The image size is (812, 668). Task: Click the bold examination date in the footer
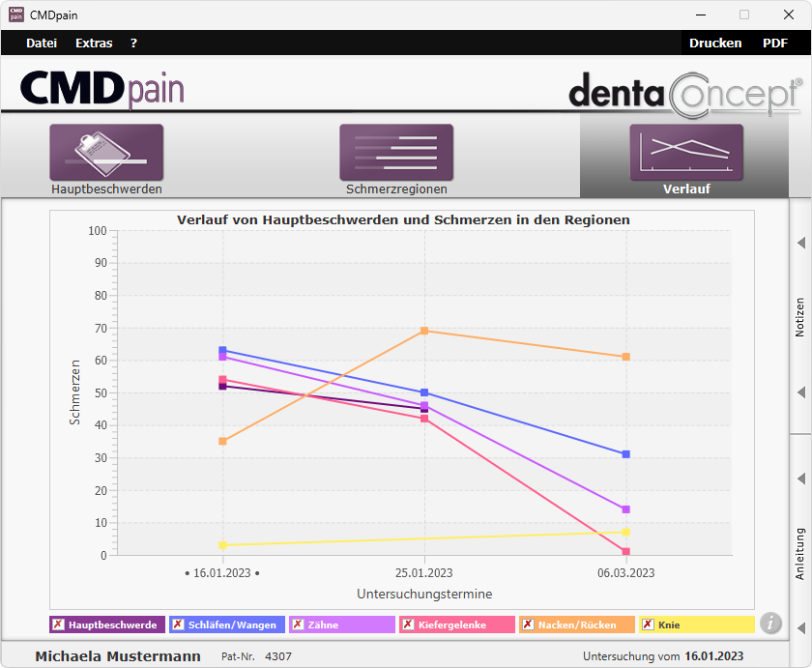pos(714,656)
